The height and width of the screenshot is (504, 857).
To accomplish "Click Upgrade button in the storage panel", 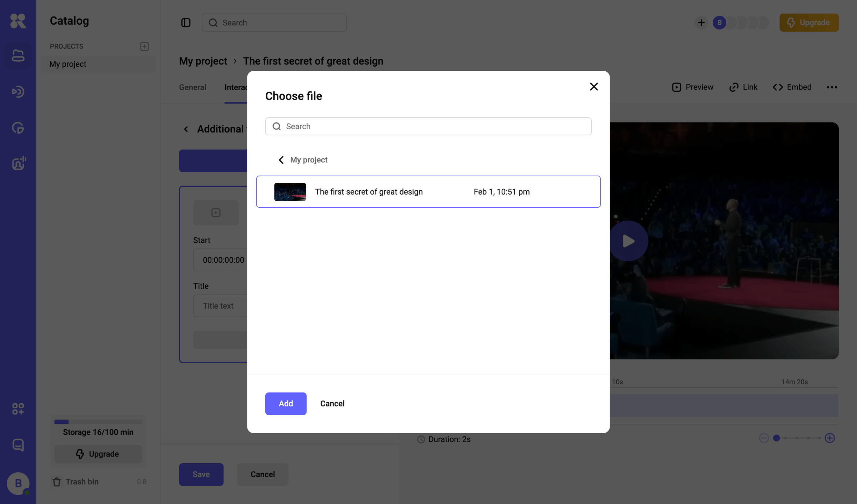I will [x=98, y=454].
